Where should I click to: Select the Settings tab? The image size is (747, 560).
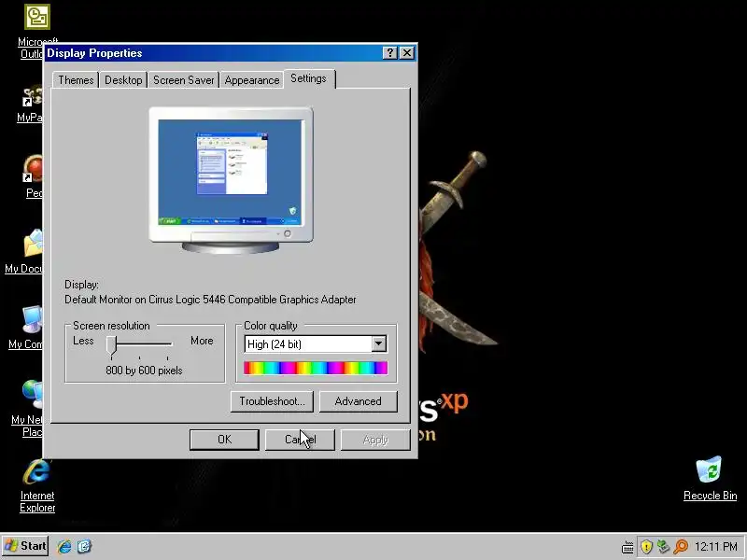tap(309, 78)
